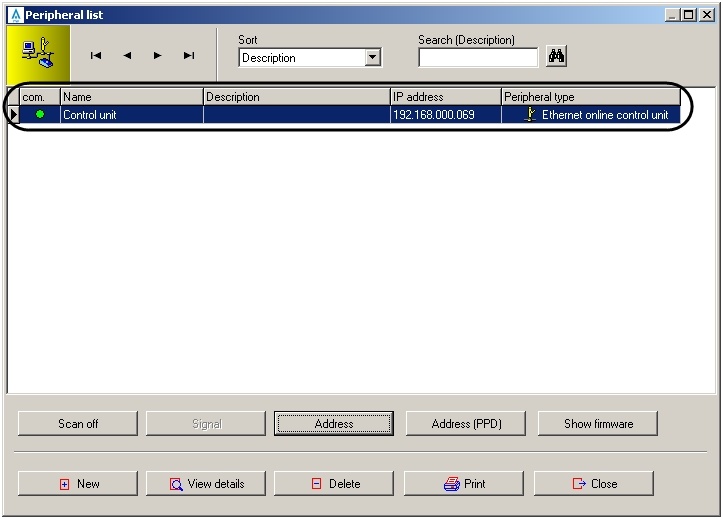Click the peripheral network icon at top-left
Screen dimensions: 723x519
click(38, 55)
